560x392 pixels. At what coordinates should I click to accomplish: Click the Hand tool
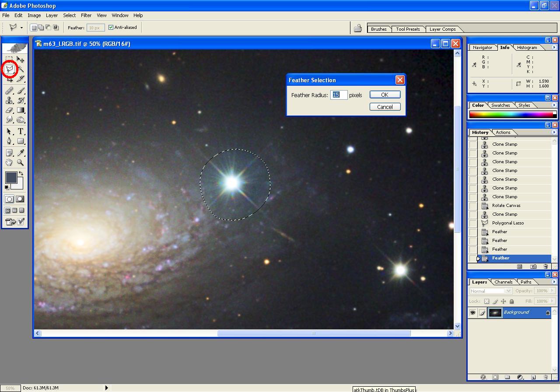tap(9, 163)
